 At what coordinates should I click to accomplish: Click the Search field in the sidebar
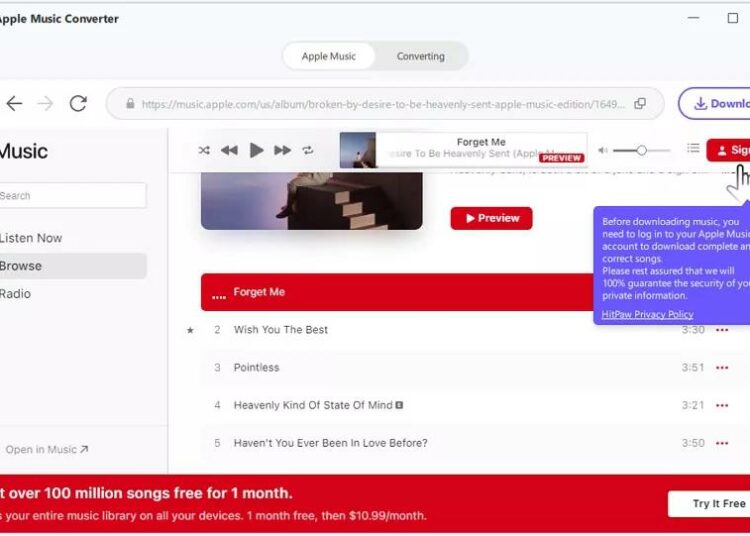coord(72,195)
